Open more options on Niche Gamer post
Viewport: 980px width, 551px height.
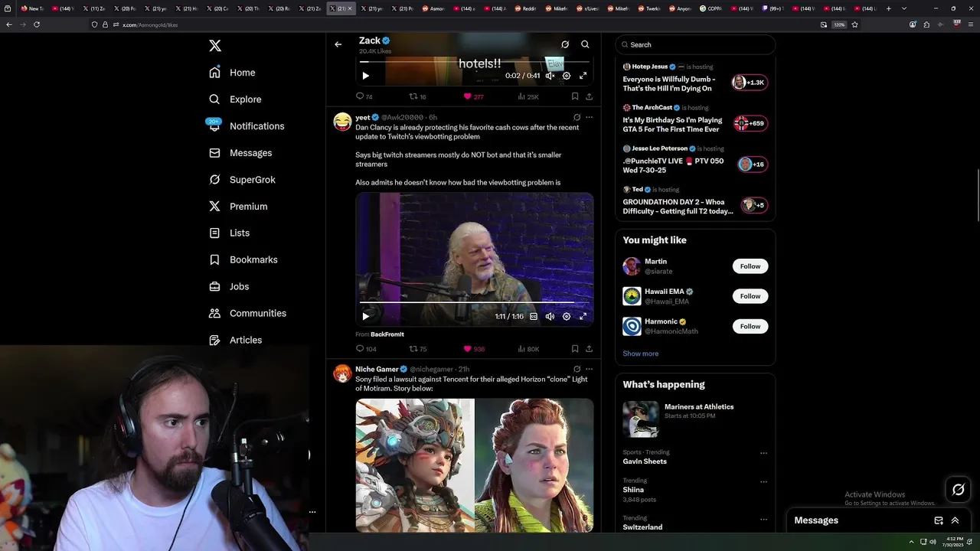[x=589, y=369]
